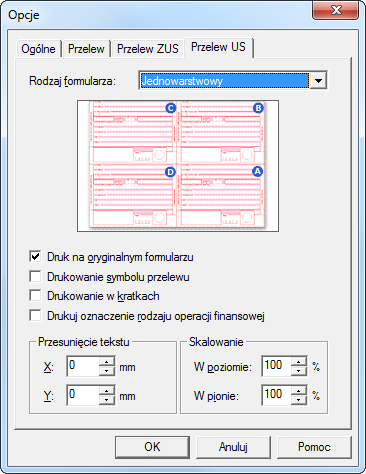Click the X offset input field
The image size is (366, 474).
click(83, 366)
